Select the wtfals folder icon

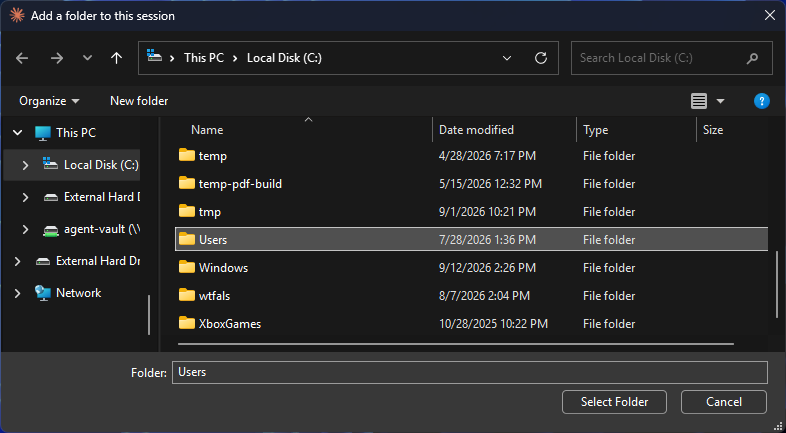coord(186,296)
